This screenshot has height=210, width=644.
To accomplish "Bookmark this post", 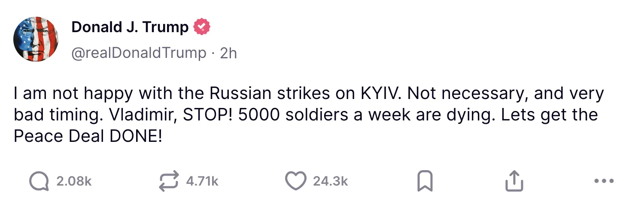I will point(425,181).
